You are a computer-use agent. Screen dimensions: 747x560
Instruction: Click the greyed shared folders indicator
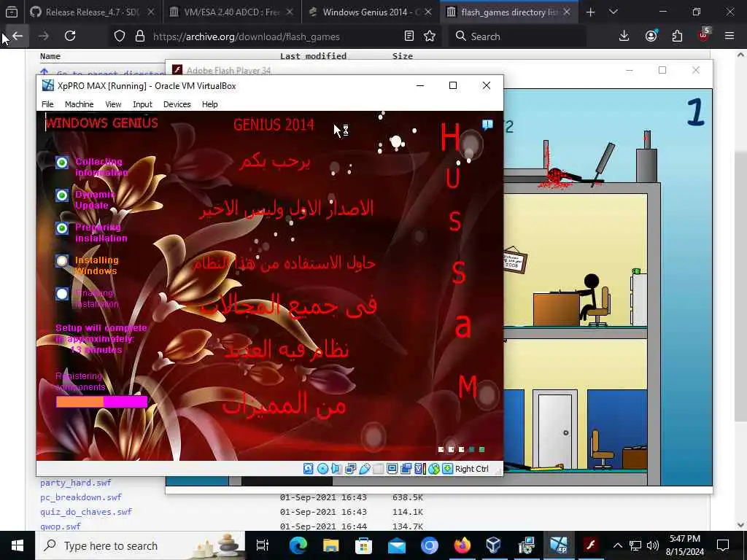379,469
